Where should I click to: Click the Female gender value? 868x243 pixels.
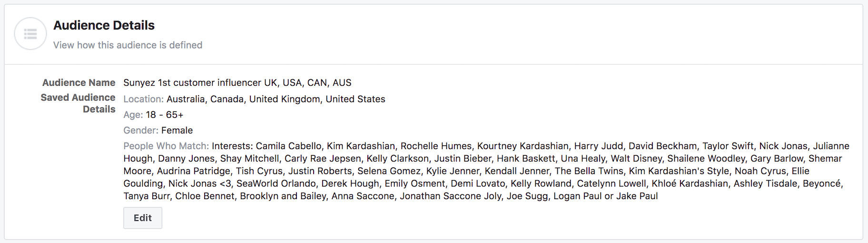[x=177, y=131]
